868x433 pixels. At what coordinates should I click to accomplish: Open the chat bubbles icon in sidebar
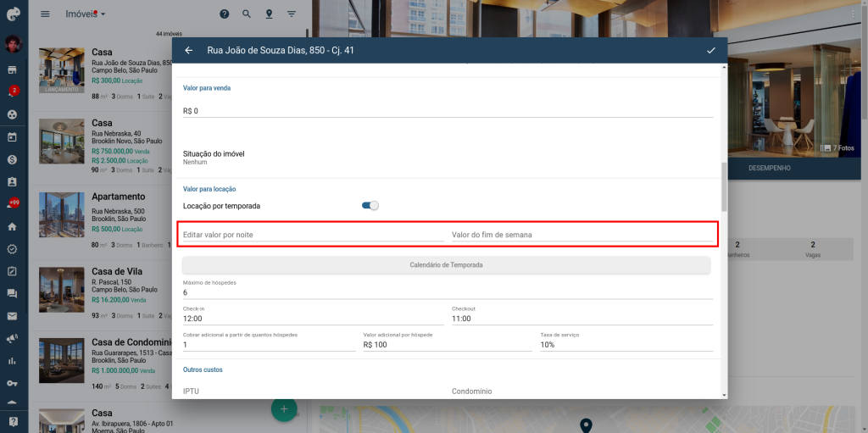tap(12, 294)
